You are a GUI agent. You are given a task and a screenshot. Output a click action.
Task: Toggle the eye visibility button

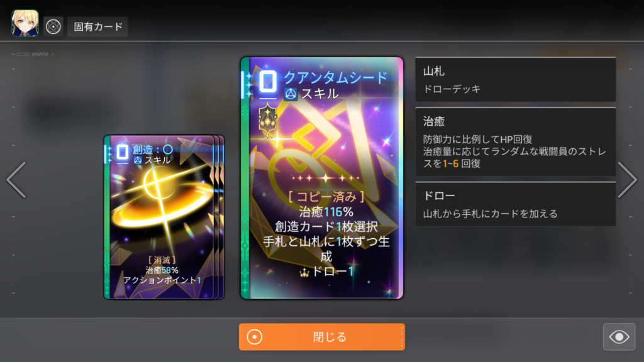click(619, 337)
